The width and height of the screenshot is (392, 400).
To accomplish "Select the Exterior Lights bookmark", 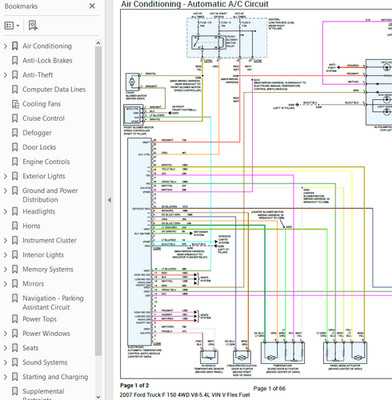I will pos(44,176).
